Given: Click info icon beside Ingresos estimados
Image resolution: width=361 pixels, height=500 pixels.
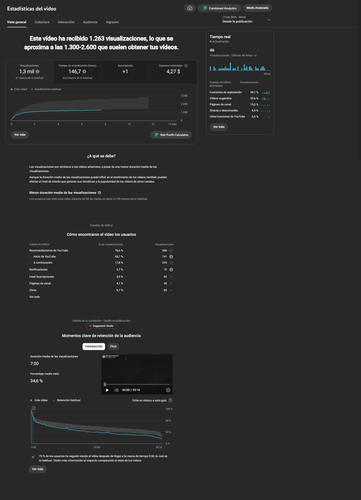Looking at the screenshot, I should pos(186,66).
